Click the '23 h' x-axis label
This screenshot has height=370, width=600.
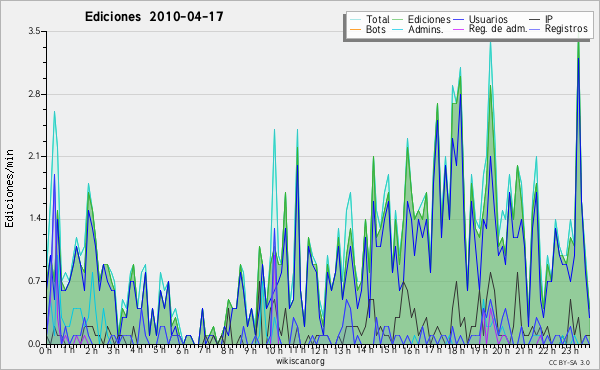(569, 351)
